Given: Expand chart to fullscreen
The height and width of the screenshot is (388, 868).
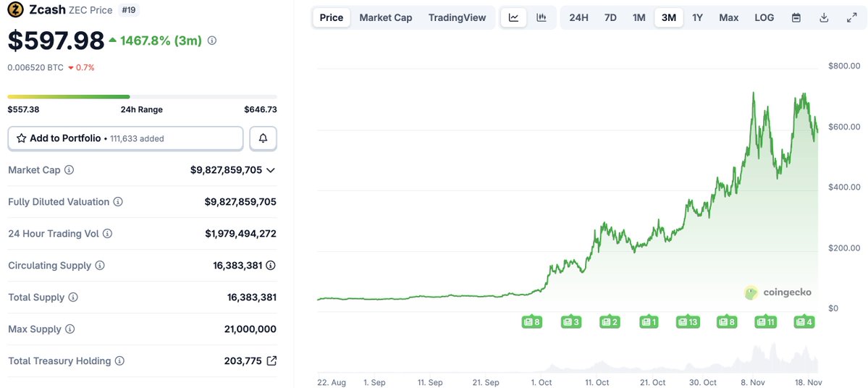Looking at the screenshot, I should [852, 17].
